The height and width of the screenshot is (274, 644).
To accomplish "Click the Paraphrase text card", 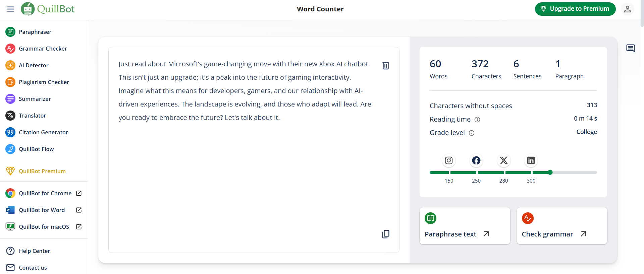I will point(465,226).
